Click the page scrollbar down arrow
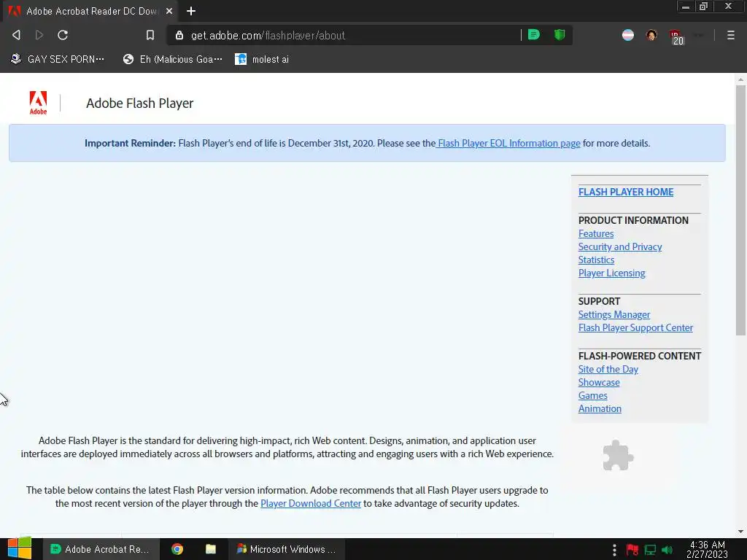Screen dimensions: 747x560 point(740,532)
